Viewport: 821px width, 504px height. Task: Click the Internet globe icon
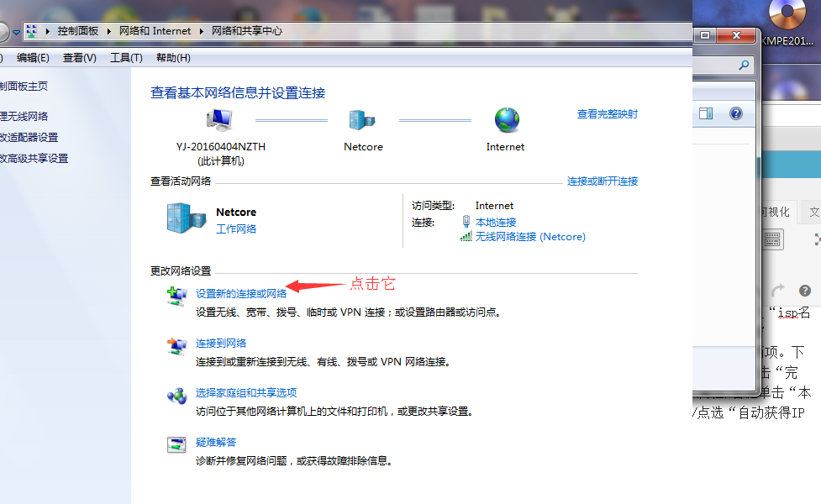point(507,120)
